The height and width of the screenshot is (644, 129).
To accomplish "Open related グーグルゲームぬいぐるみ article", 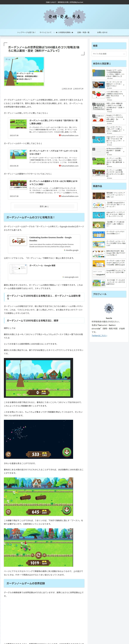I will click(109, 264).
